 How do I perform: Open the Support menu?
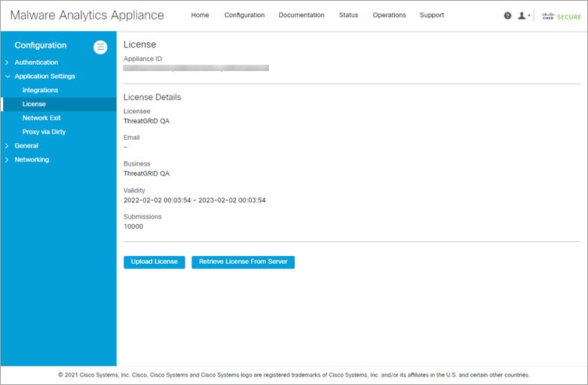(x=432, y=15)
